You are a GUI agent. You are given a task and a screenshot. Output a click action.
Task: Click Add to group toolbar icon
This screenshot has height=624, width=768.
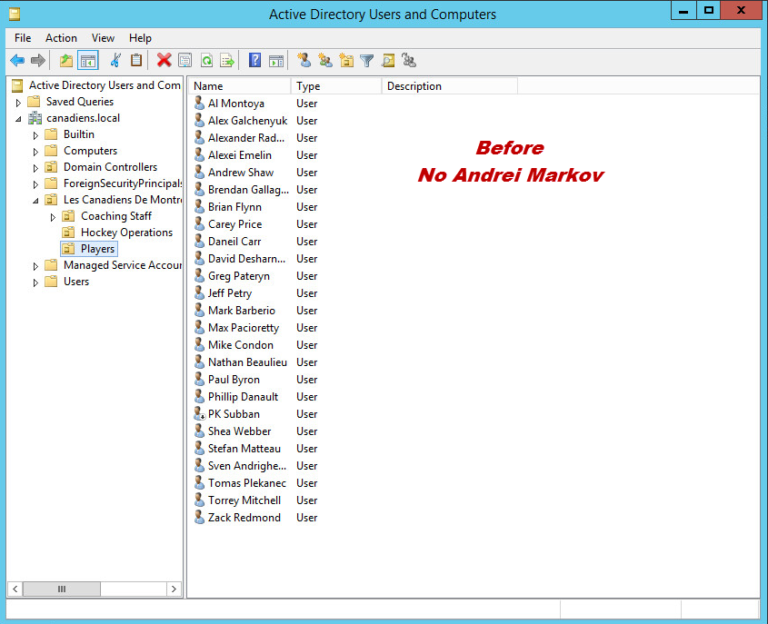408,61
